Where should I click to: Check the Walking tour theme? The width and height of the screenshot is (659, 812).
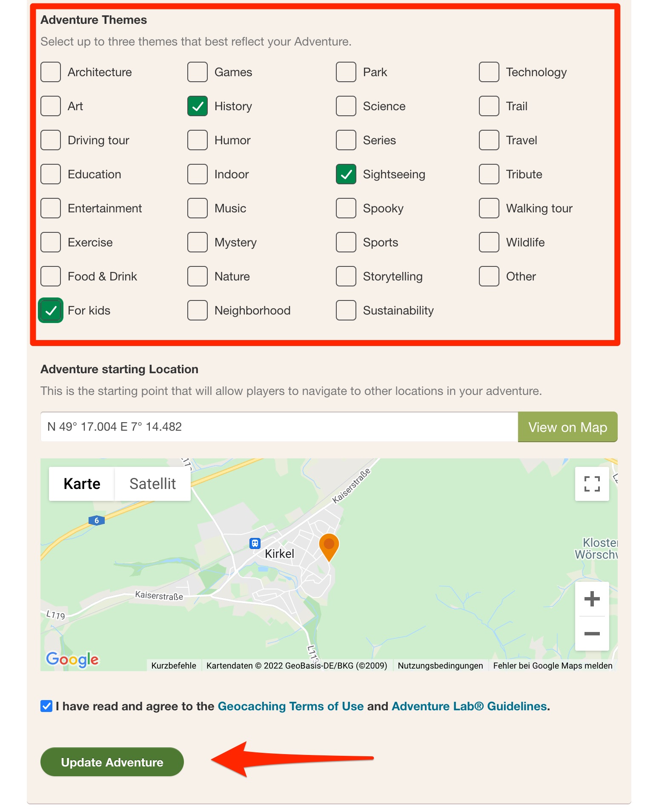tap(489, 208)
